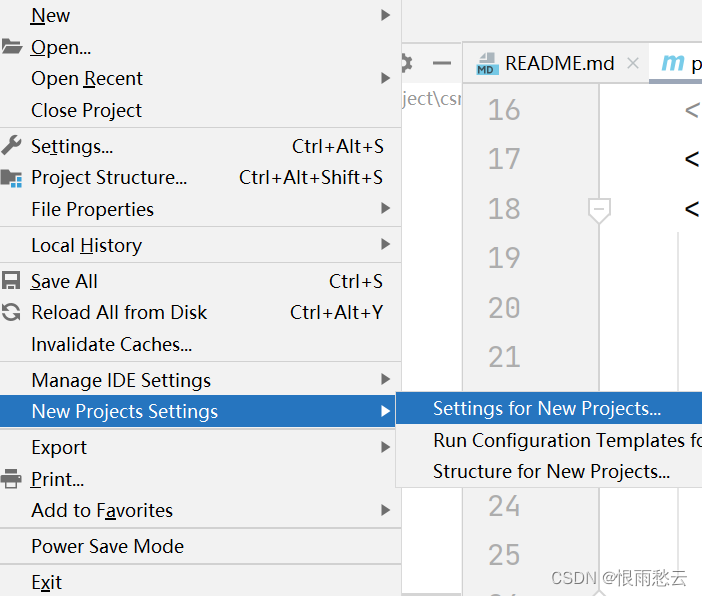Expand Open Recent submenu arrow

click(385, 78)
